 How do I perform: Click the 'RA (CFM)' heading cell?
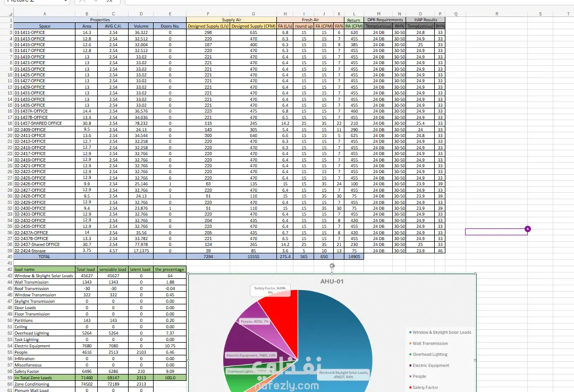(354, 26)
